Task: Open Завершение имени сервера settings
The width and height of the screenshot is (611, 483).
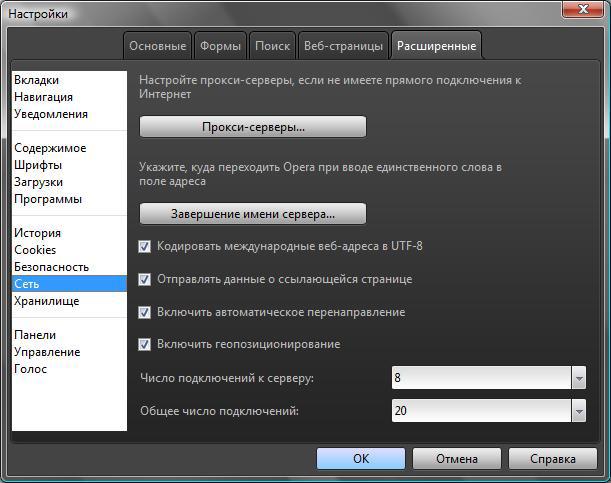Action: pyautogui.click(x=252, y=214)
